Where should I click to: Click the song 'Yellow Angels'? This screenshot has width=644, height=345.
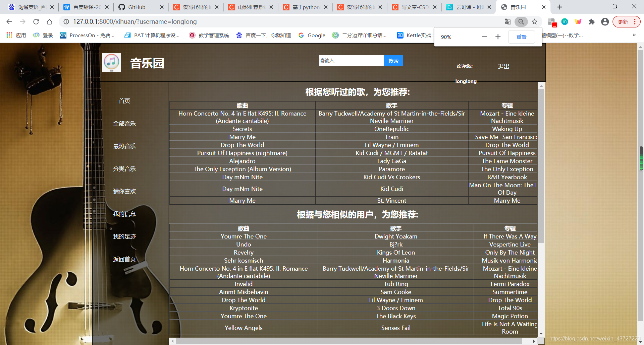coord(244,328)
